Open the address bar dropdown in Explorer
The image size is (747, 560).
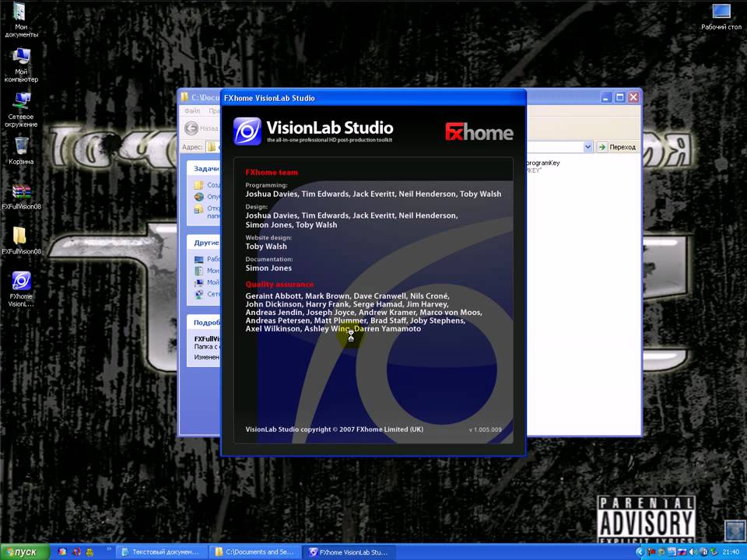(588, 147)
